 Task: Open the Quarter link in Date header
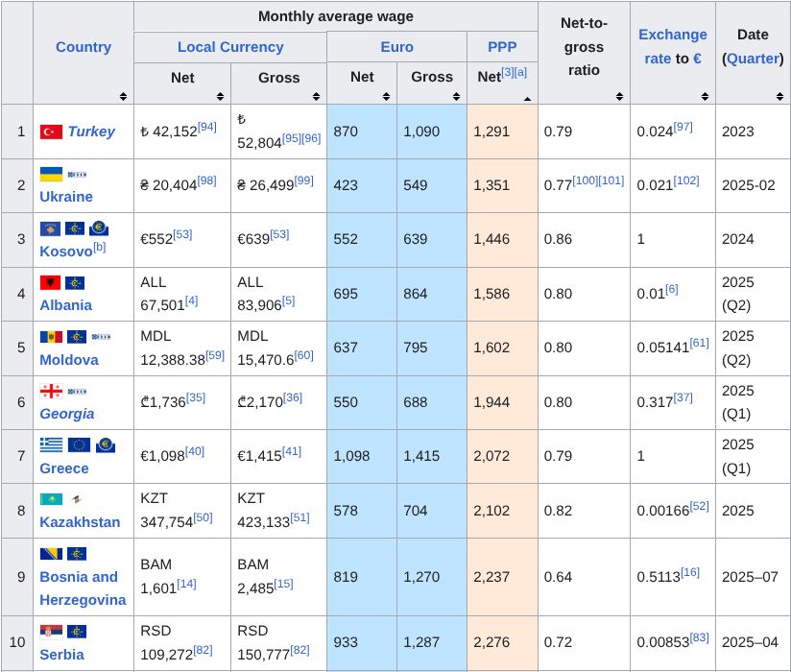coord(754,59)
